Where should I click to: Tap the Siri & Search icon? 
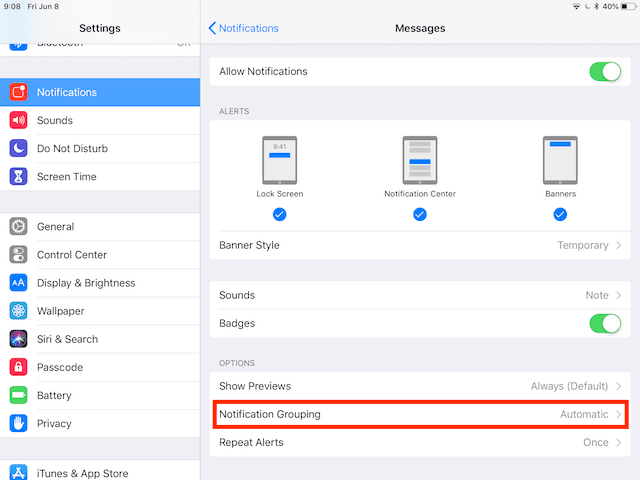[x=18, y=339]
